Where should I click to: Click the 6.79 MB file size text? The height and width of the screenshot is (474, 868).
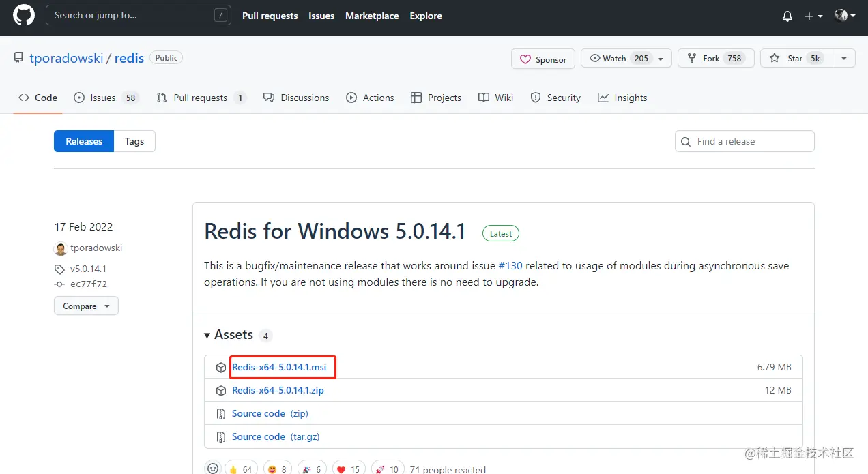[774, 367]
